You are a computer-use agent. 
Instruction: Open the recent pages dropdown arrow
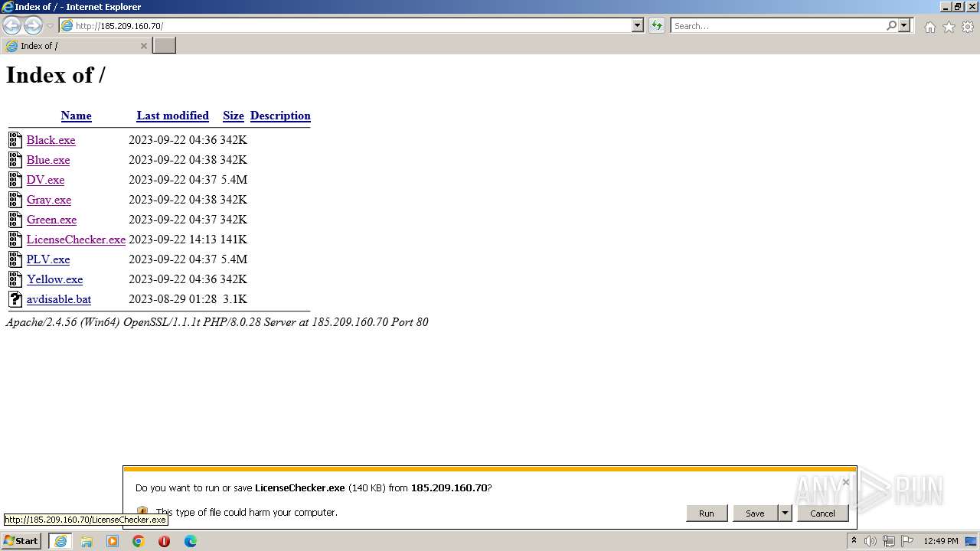pos(51,26)
